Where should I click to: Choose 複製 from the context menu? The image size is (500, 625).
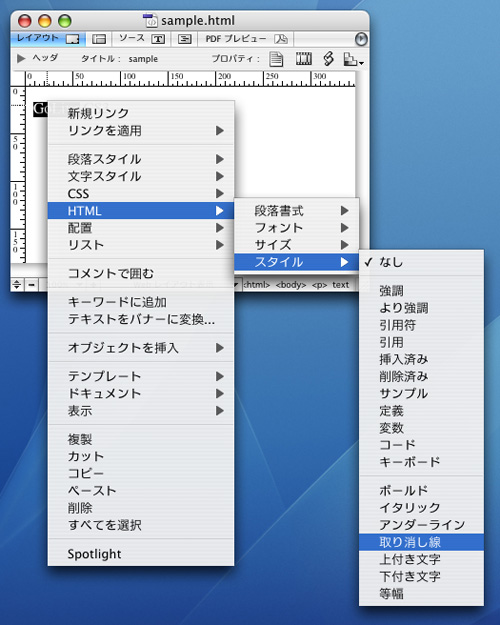click(x=141, y=439)
